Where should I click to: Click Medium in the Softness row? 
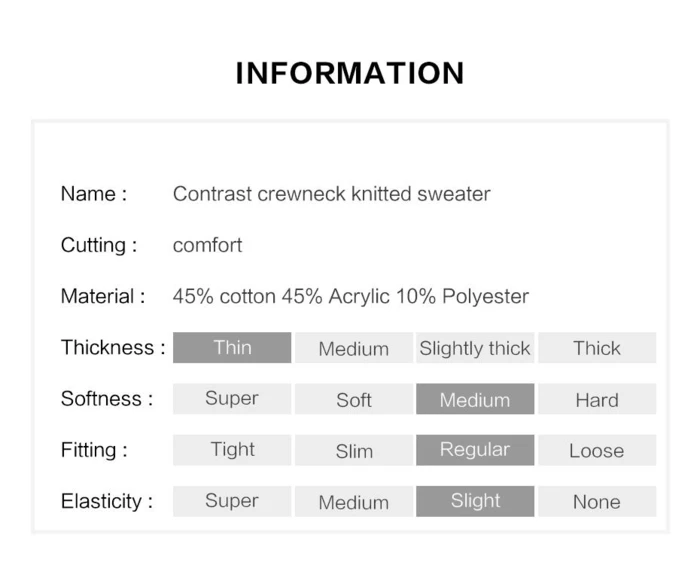click(475, 399)
